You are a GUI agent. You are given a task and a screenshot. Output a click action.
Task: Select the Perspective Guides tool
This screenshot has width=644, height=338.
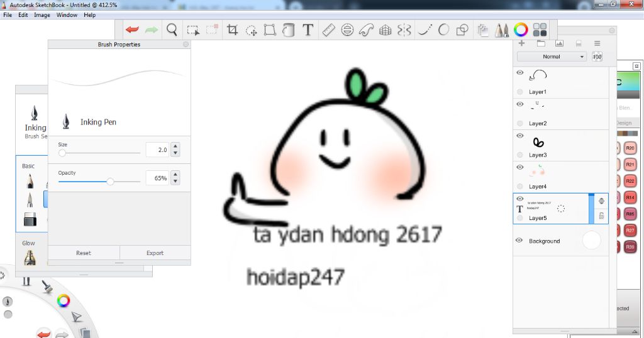click(x=386, y=30)
